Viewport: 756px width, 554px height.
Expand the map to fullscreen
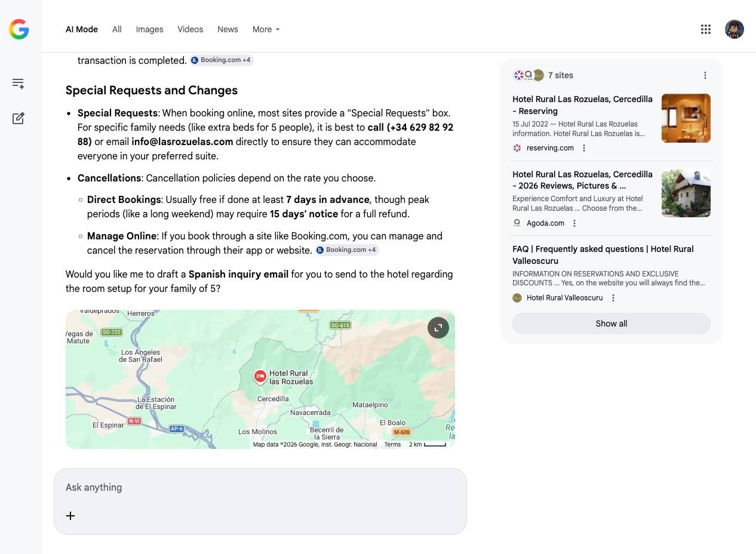tap(438, 328)
